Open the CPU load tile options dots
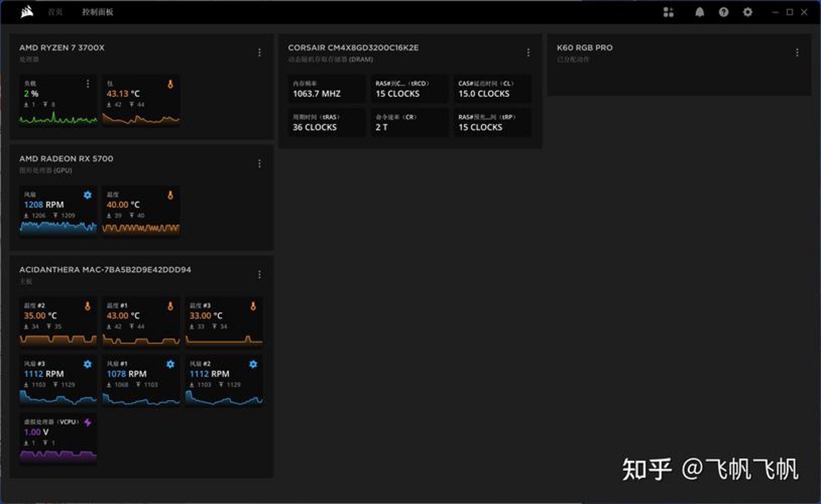This screenshot has width=821, height=504. click(88, 84)
